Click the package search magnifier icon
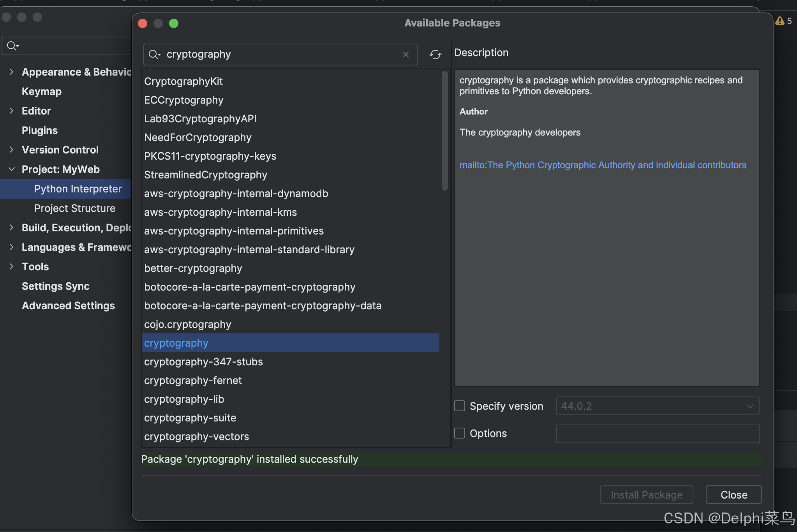Viewport: 797px width, 532px height. pyautogui.click(x=154, y=55)
